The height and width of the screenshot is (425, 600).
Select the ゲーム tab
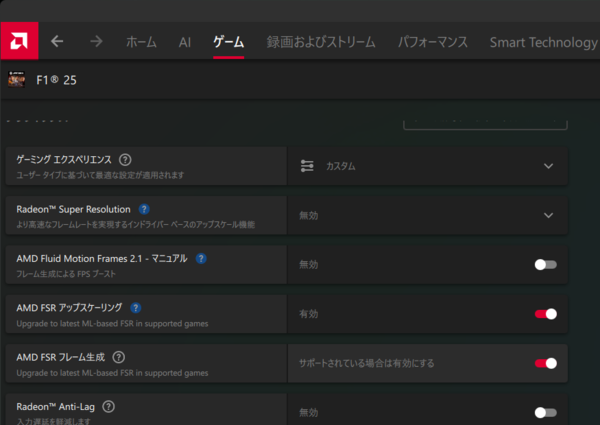228,42
